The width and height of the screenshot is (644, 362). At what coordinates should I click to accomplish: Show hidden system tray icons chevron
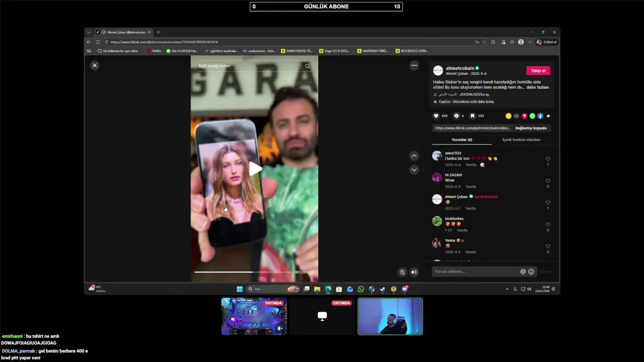pyautogui.click(x=507, y=289)
